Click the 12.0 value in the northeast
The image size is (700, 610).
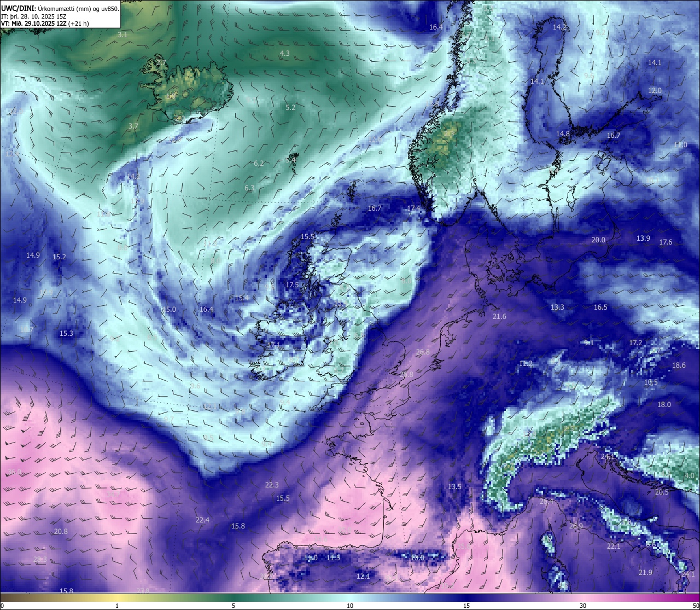click(x=655, y=90)
